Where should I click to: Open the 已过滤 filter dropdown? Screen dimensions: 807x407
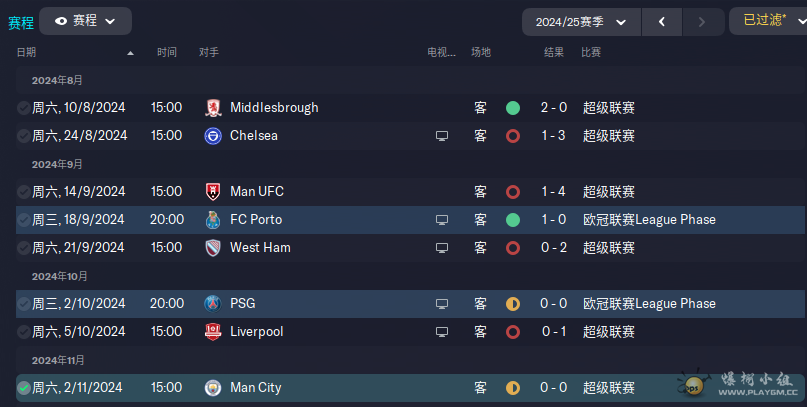tap(768, 21)
